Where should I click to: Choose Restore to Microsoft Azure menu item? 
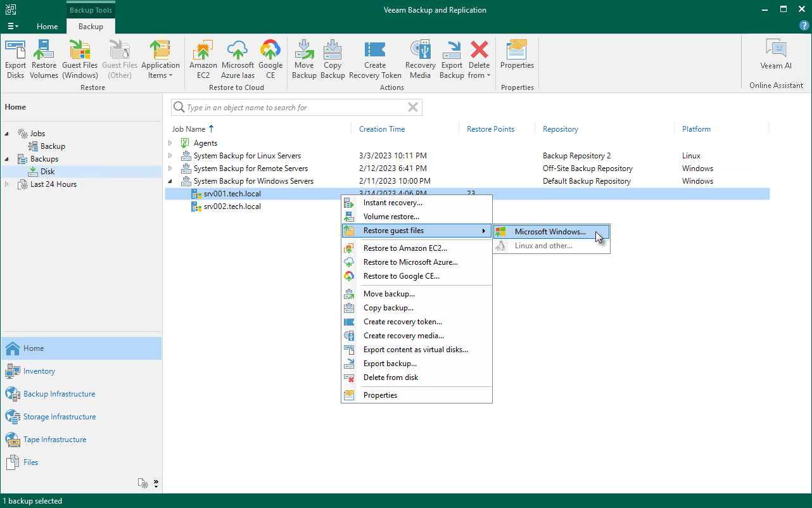click(417, 262)
